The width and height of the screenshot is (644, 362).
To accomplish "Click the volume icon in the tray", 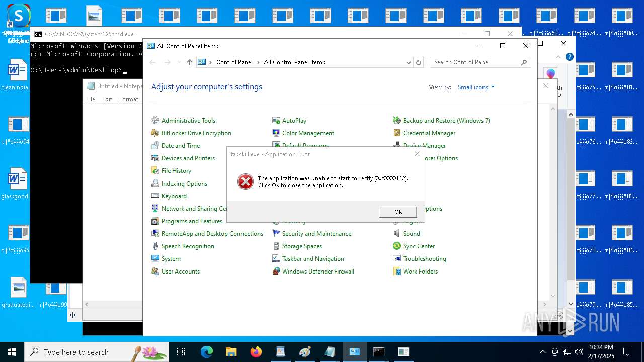I will (x=579, y=352).
